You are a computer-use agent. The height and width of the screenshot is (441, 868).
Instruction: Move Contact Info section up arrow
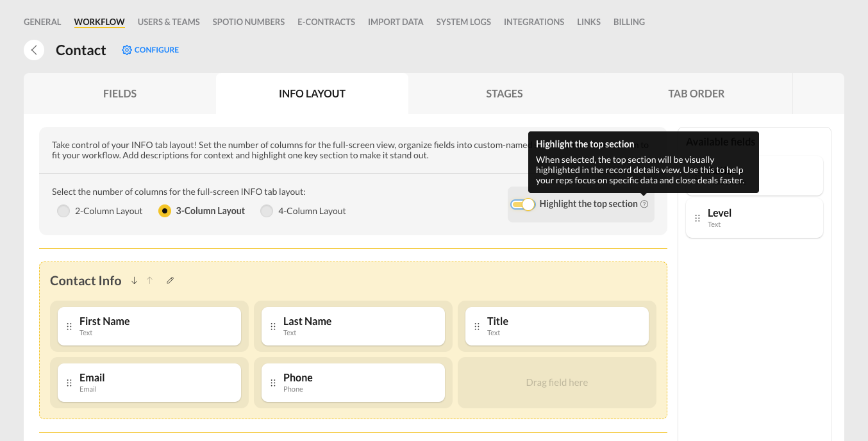[150, 281]
